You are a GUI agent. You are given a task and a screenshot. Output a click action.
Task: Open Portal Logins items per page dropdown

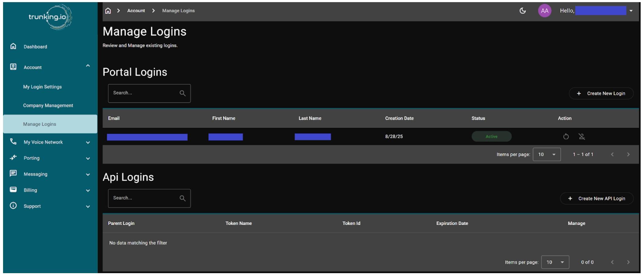(546, 154)
